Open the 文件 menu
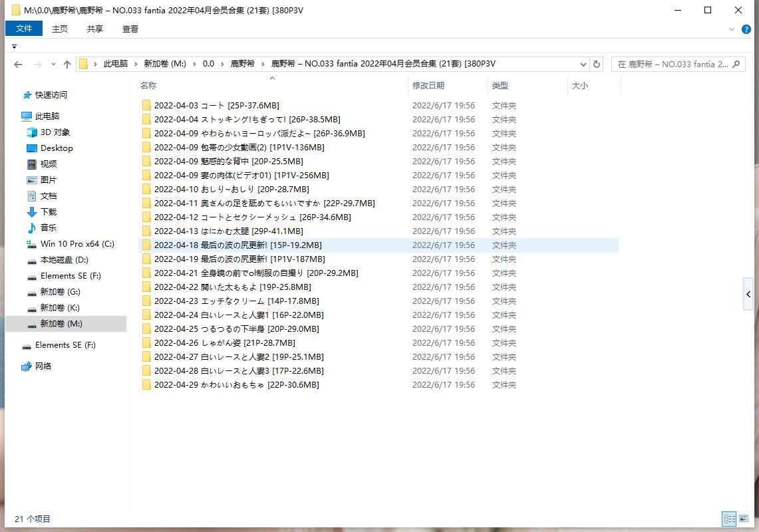This screenshot has width=759, height=532. click(24, 29)
